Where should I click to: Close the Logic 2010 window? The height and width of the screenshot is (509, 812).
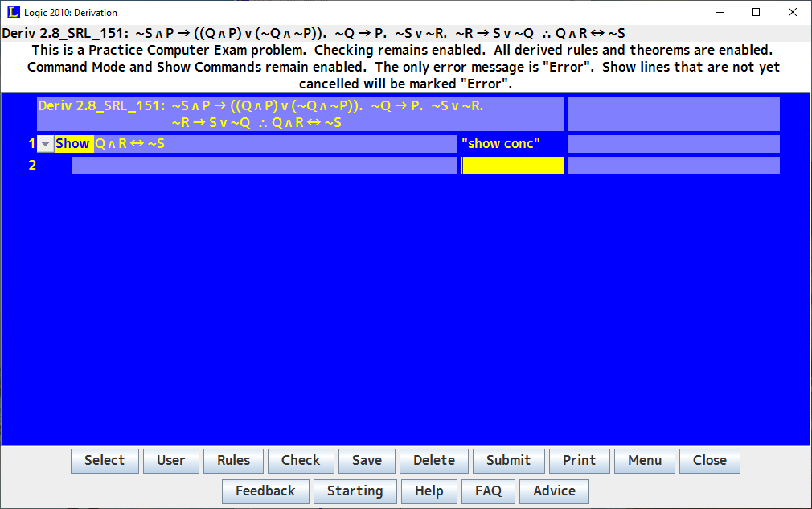pos(793,12)
